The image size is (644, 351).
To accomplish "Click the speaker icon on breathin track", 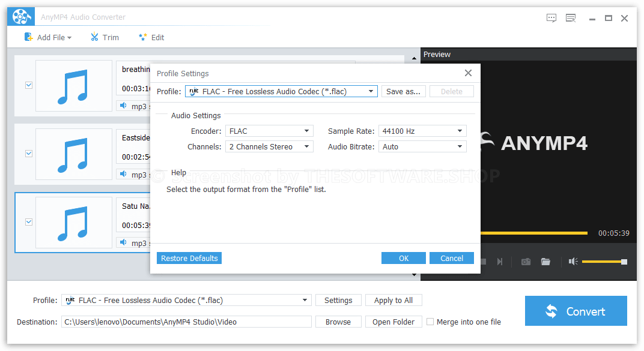I will 123,106.
